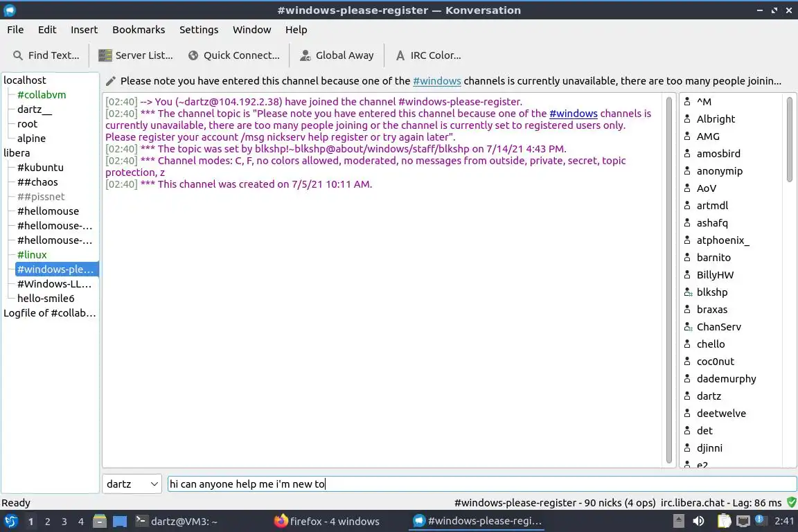This screenshot has height=532, width=798.
Task: Click the update notifier icon in tray
Action: [x=760, y=520]
